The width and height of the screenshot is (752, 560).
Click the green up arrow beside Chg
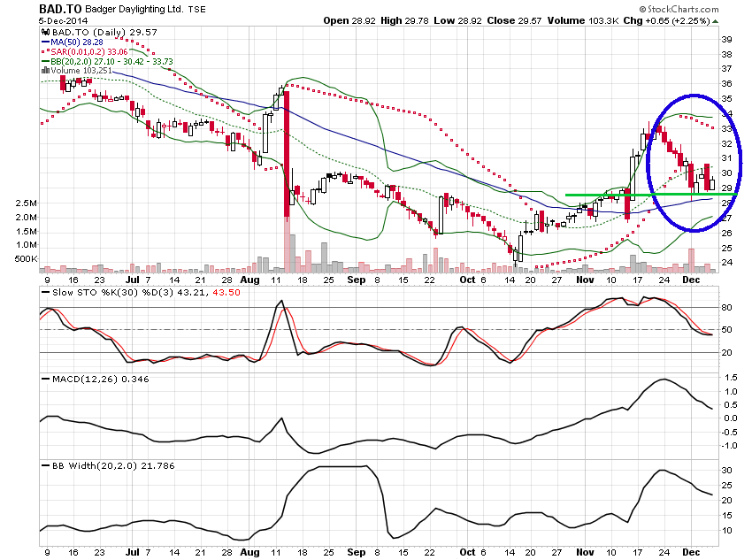716,21
